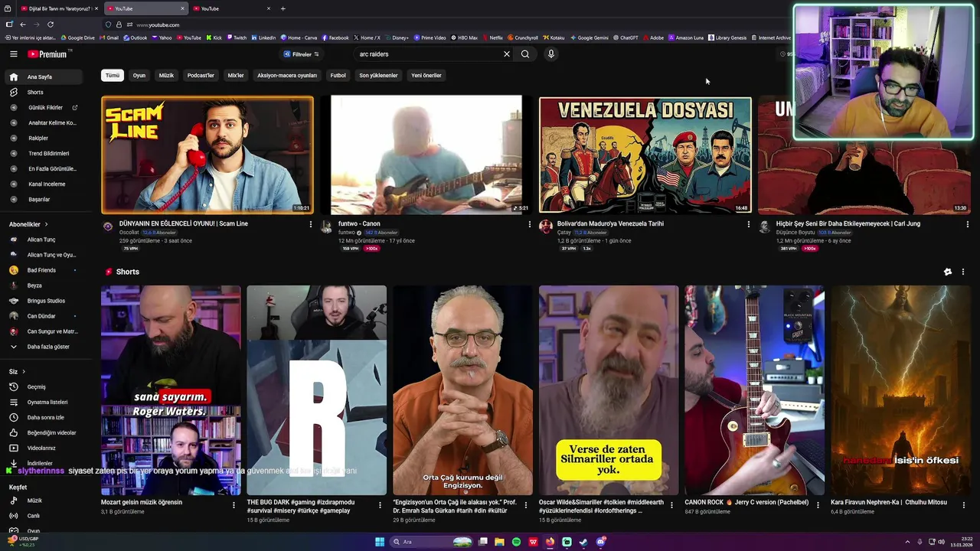Expand the Abonelikler section chevron
The height and width of the screenshot is (551, 980).
point(46,224)
